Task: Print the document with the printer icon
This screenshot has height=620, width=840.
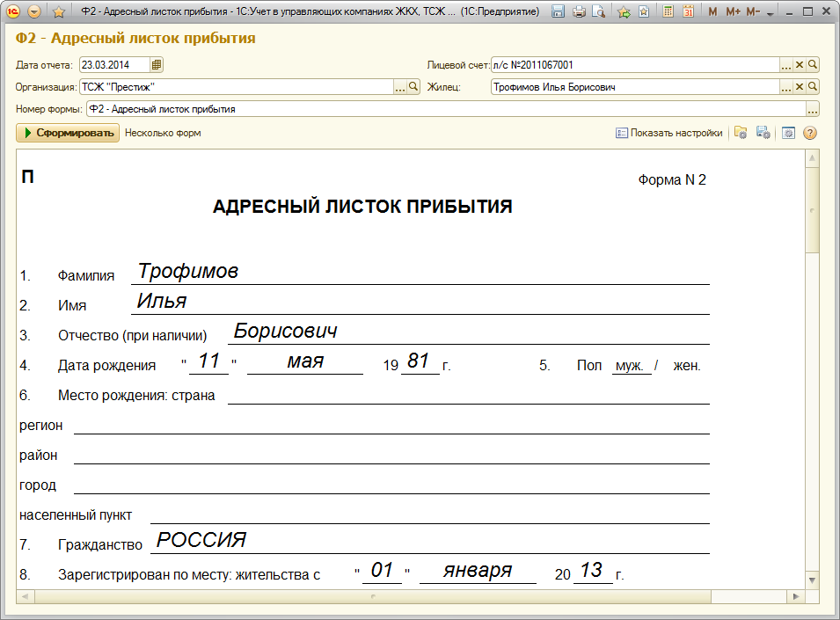Action: pos(579,11)
